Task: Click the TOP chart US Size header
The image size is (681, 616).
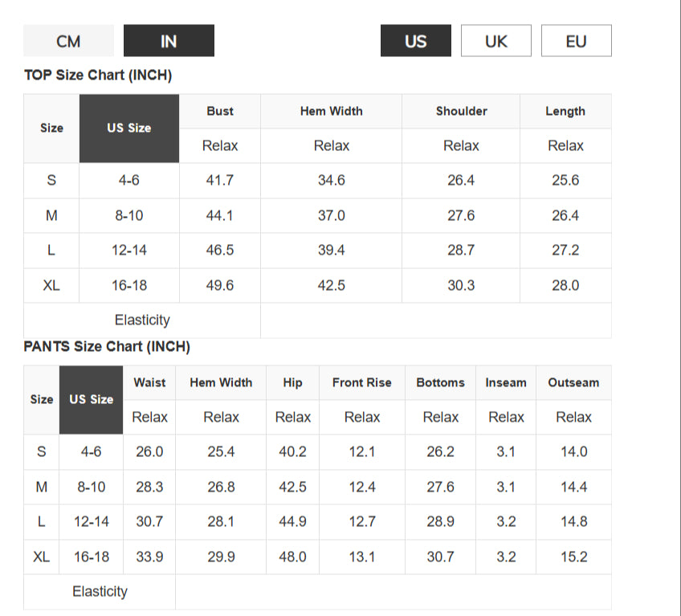Action: (x=129, y=129)
